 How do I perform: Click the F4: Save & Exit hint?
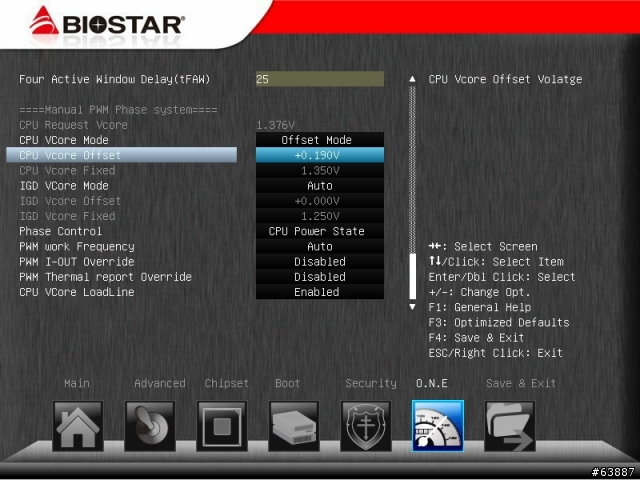click(476, 338)
